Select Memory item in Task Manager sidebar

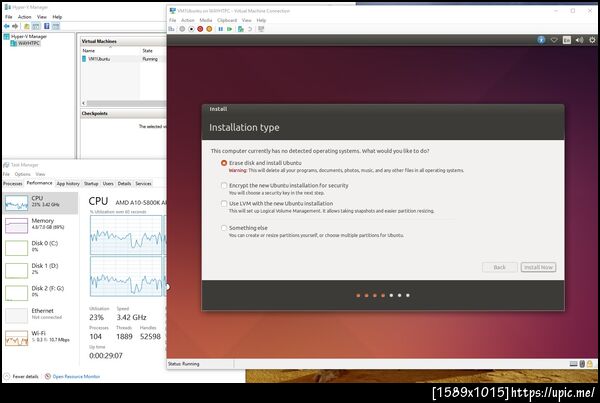(40, 226)
